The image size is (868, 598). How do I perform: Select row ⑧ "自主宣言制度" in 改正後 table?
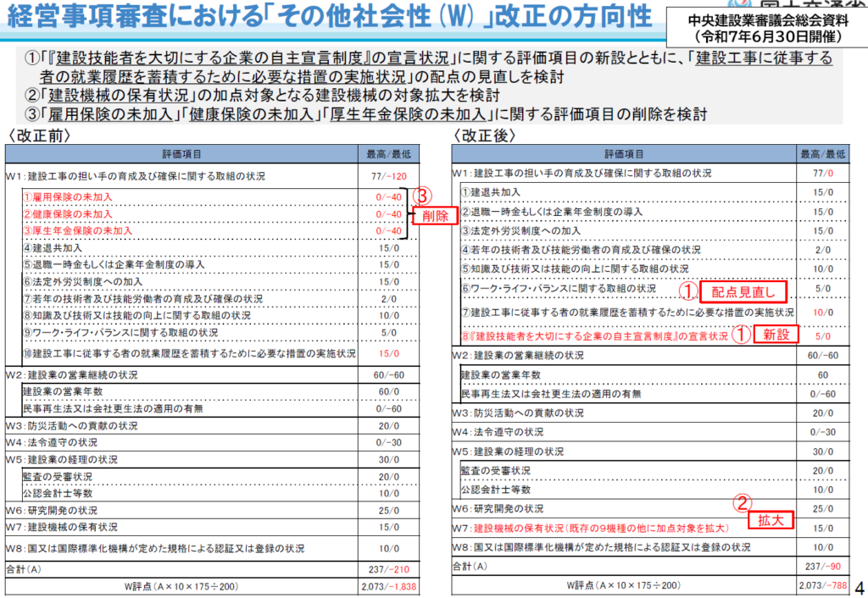click(x=593, y=335)
